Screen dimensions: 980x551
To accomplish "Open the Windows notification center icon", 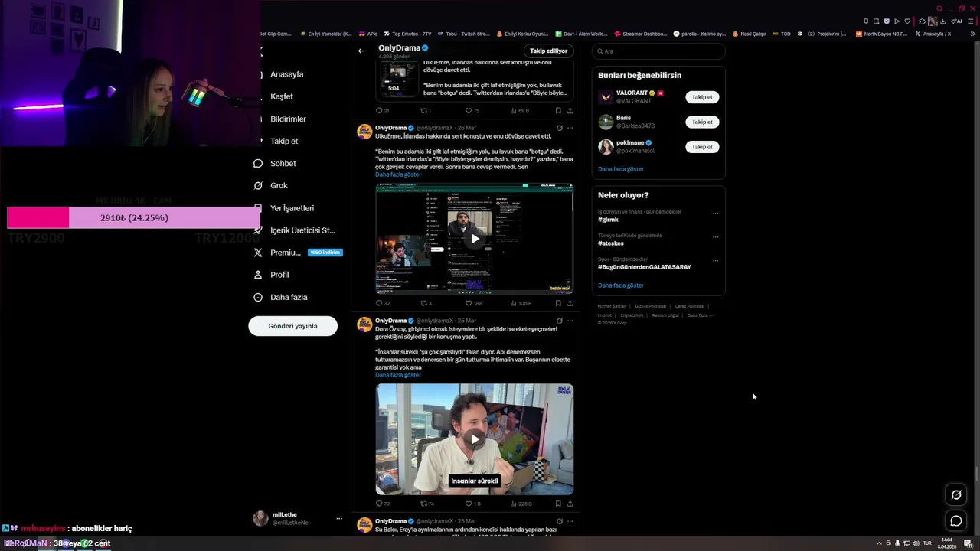I will (x=969, y=543).
